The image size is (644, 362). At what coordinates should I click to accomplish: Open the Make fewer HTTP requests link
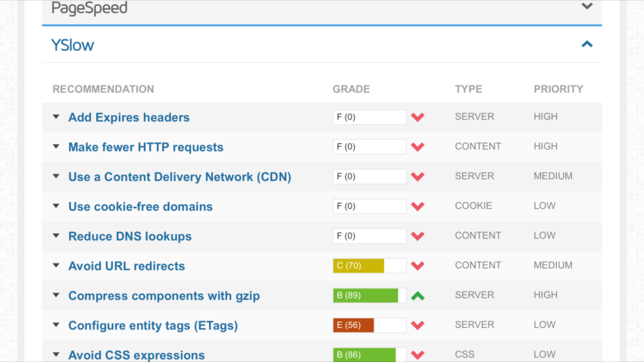coord(145,147)
